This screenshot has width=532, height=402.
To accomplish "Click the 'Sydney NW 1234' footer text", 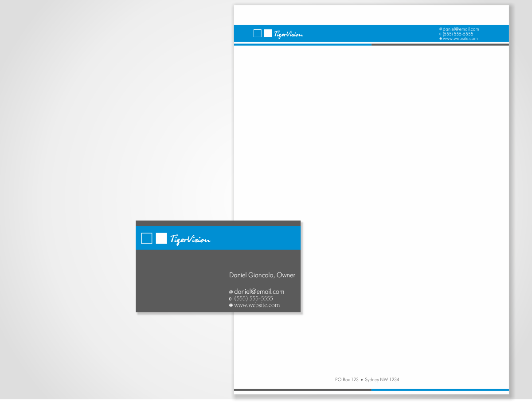I will point(382,380).
